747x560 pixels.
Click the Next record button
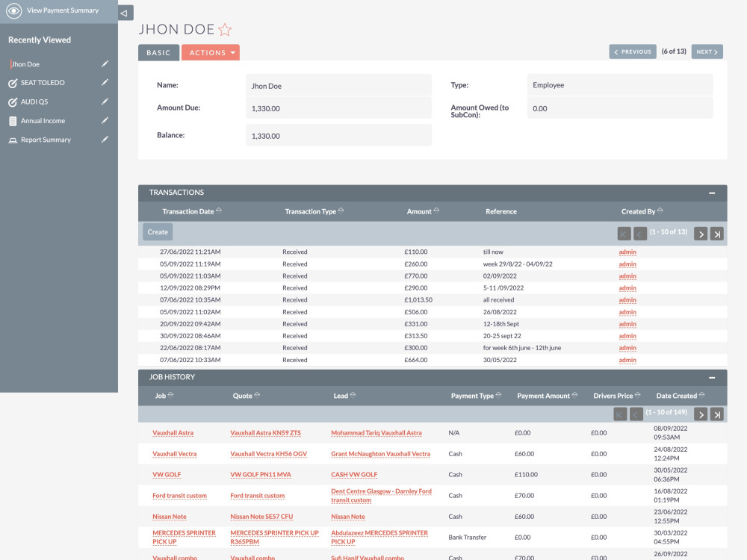[x=707, y=52]
